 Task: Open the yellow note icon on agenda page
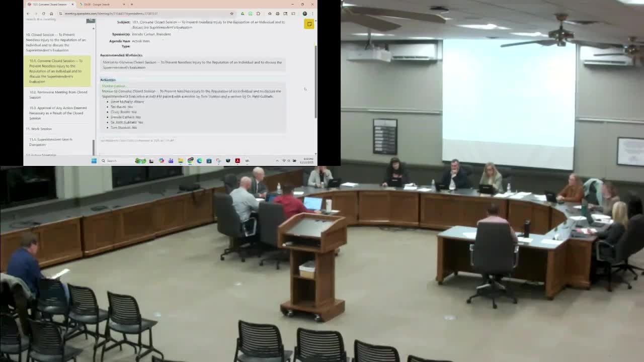[309, 24]
